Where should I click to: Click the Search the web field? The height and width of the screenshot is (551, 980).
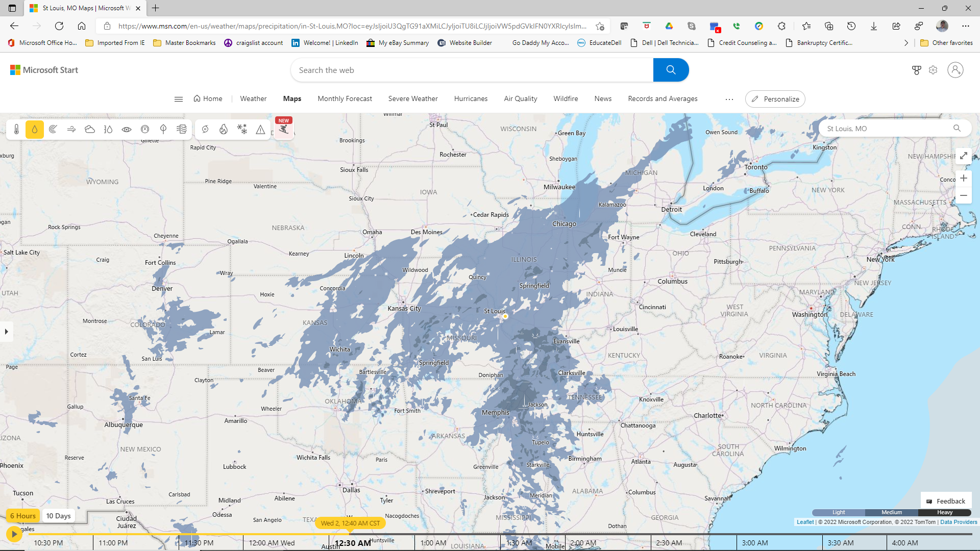[x=472, y=70]
